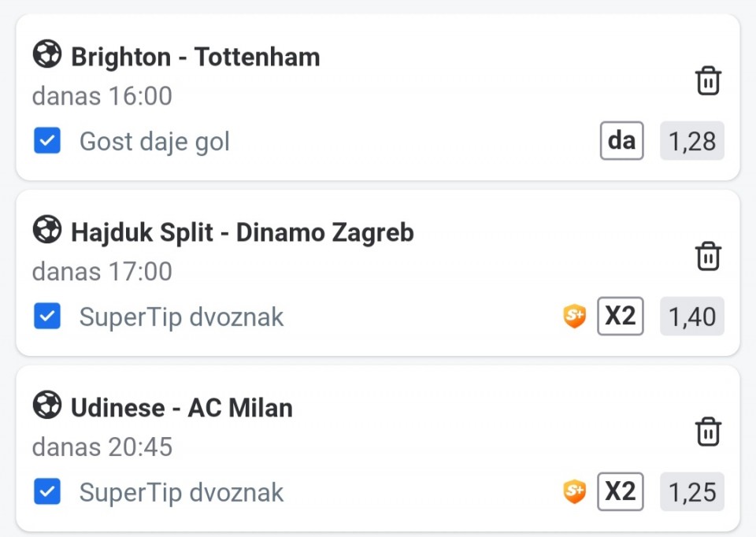
Task: Click X2 pick on Hajduk Split match
Action: pyautogui.click(x=620, y=317)
